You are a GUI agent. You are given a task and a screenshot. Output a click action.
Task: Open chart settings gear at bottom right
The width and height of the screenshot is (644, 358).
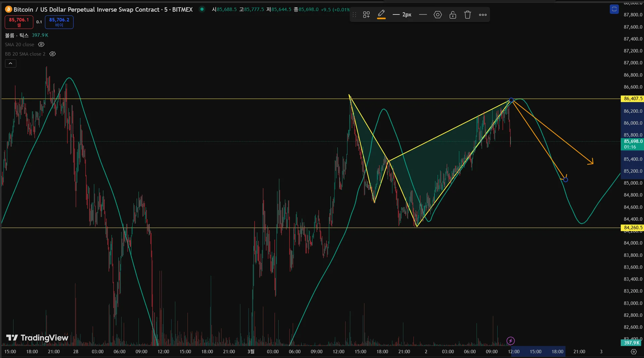pyautogui.click(x=634, y=352)
